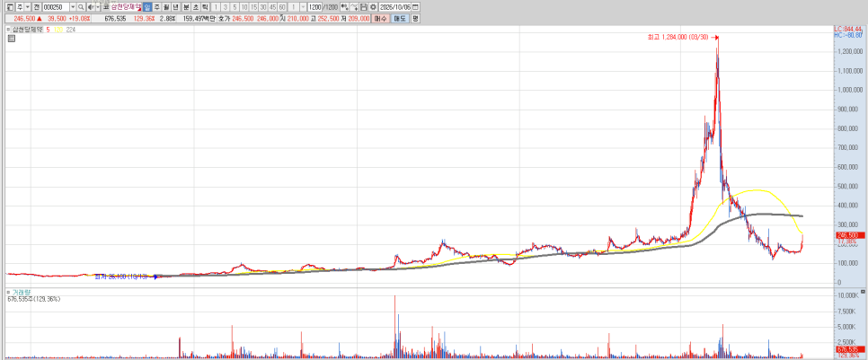This screenshot has height=360, width=868.
Task: Open chart settings gear icon
Action: (x=373, y=7)
